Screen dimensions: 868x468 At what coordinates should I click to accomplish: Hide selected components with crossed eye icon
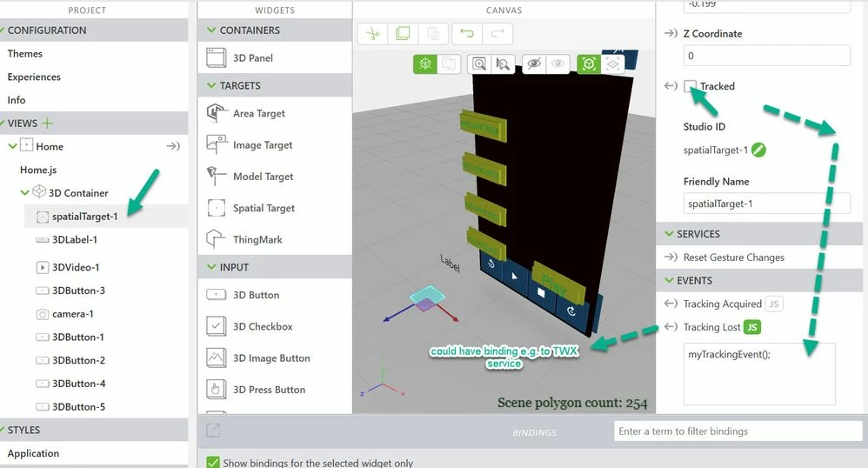(x=534, y=64)
